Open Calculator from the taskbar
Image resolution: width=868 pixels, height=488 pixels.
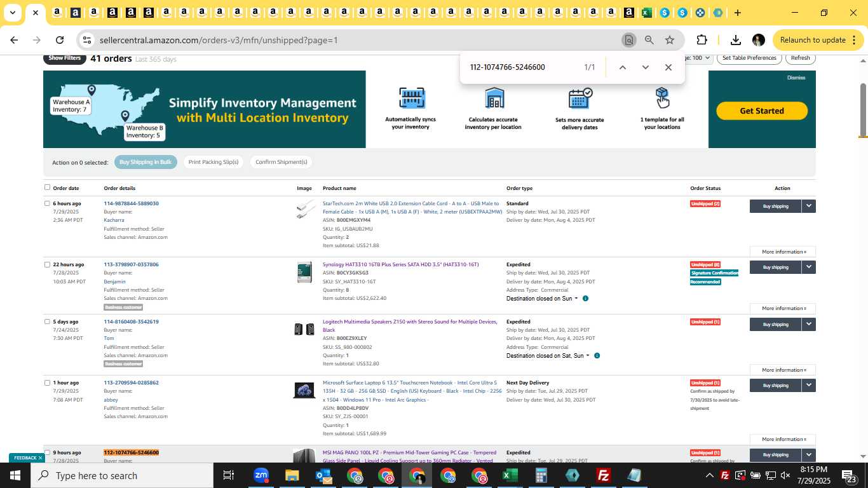click(x=541, y=475)
